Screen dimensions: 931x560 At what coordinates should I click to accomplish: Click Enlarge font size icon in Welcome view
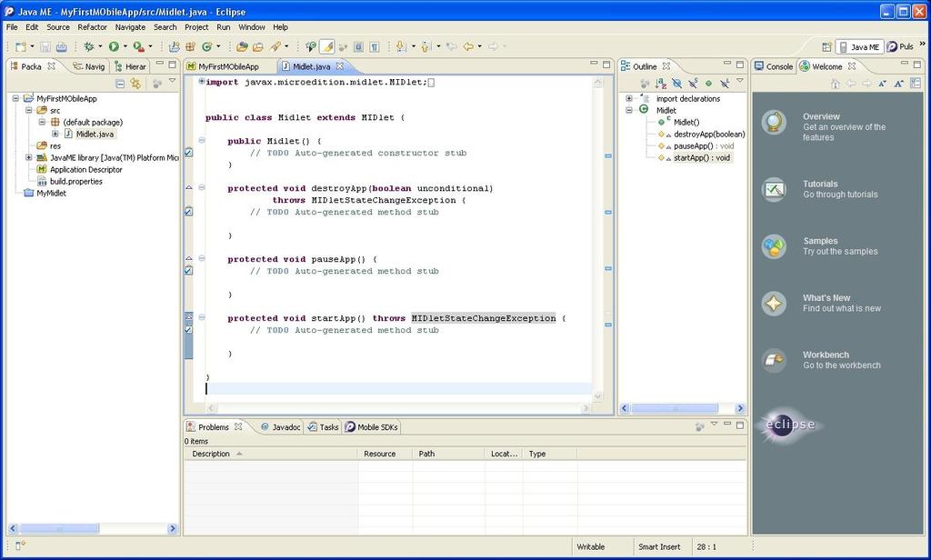[x=899, y=84]
